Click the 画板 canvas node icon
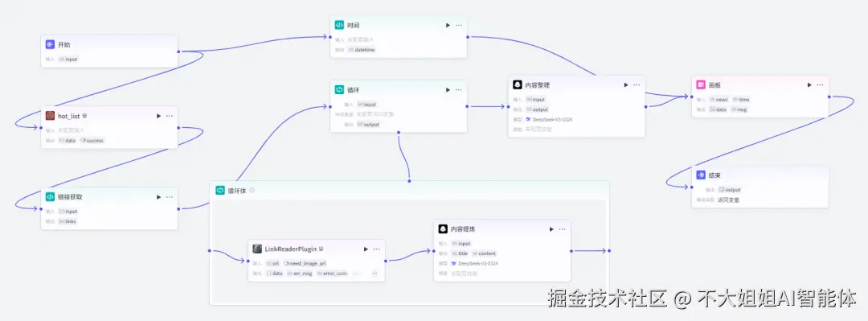 [x=701, y=84]
